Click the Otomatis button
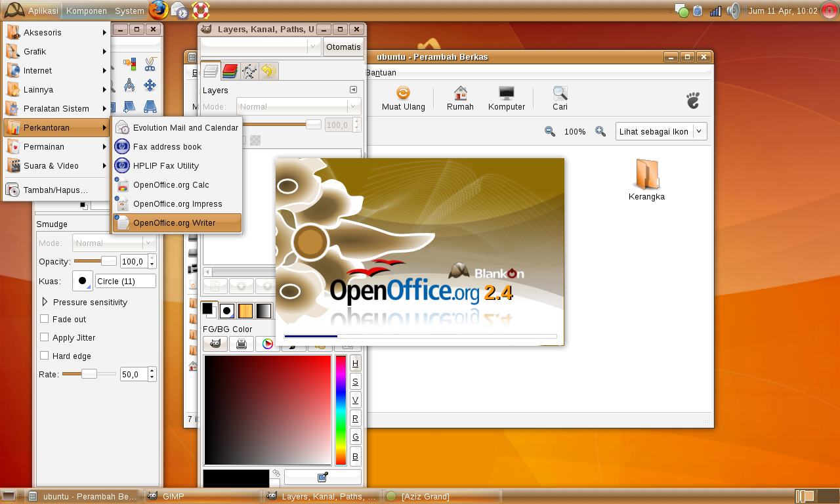This screenshot has width=840, height=504. [343, 47]
